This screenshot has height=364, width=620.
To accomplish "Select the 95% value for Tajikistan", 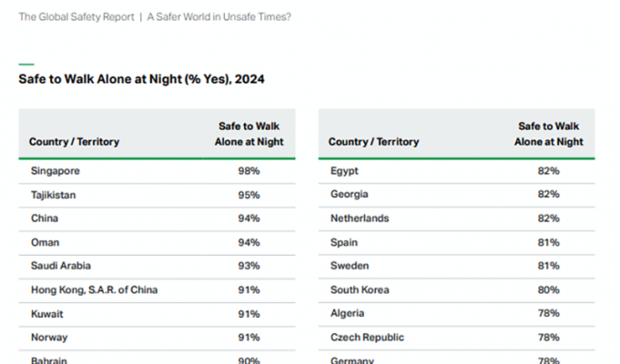I will 249,195.
